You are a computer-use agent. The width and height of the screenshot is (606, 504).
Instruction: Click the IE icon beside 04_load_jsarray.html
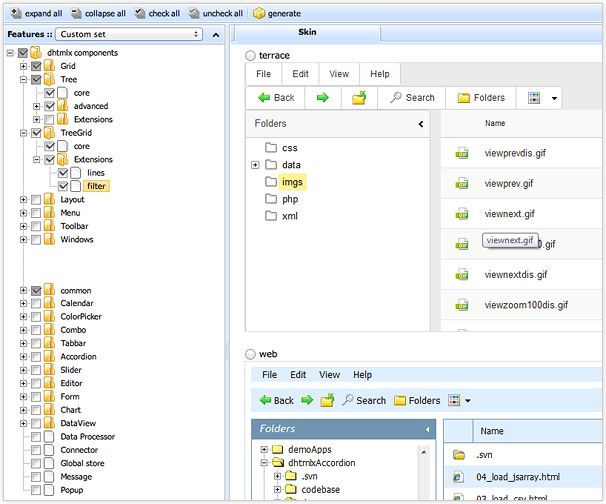point(458,477)
